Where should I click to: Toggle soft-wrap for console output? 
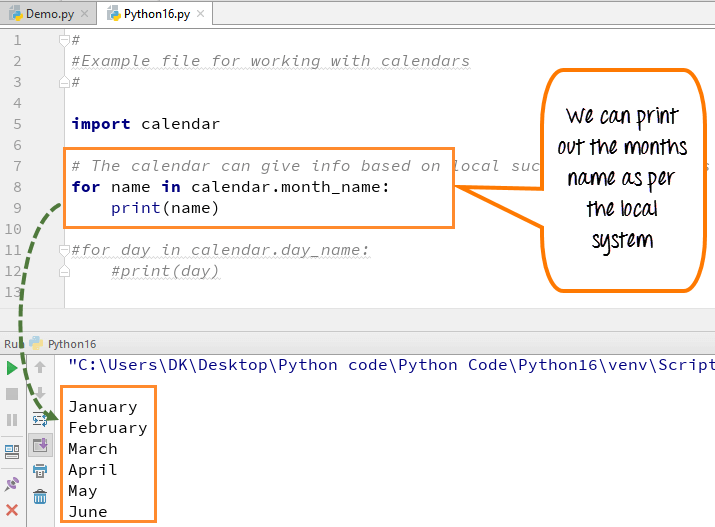pos(40,419)
